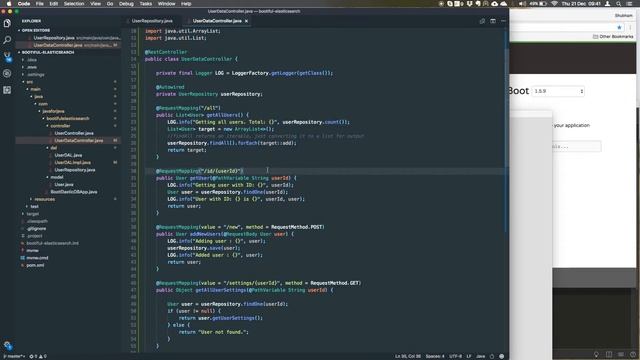The width and height of the screenshot is (640, 360).
Task: Click the browser address bar
Action: tap(562, 27)
